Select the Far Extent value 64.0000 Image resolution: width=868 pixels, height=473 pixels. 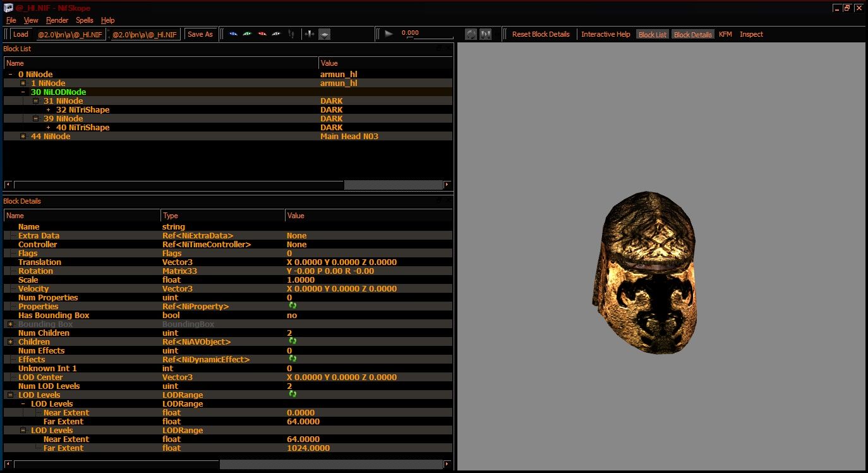click(303, 422)
